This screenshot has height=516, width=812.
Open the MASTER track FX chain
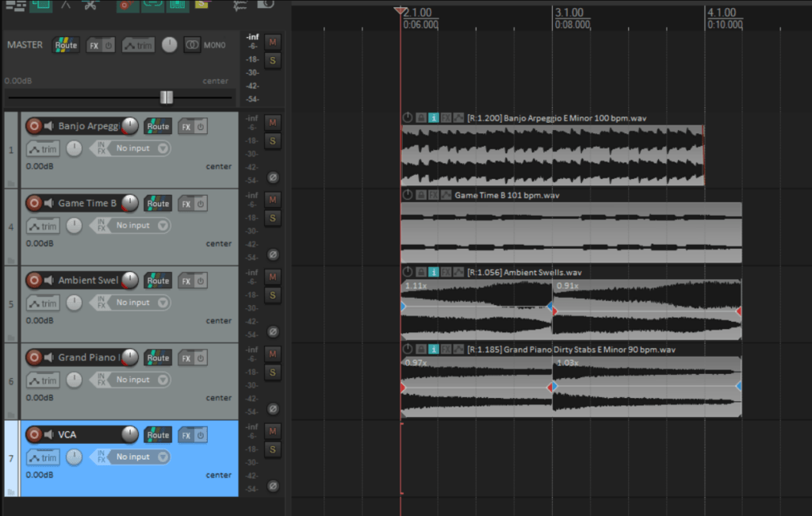click(x=94, y=45)
